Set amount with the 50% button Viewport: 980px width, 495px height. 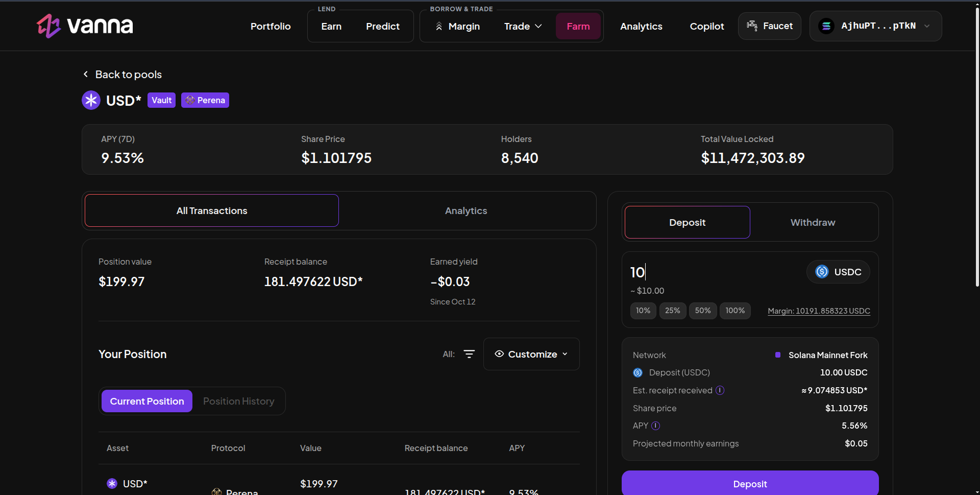[703, 311]
